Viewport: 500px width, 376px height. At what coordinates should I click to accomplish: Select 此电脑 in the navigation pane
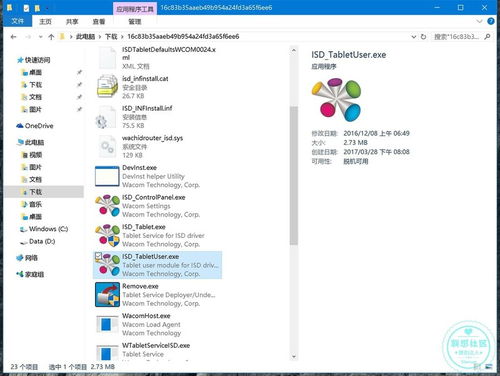pos(34,142)
